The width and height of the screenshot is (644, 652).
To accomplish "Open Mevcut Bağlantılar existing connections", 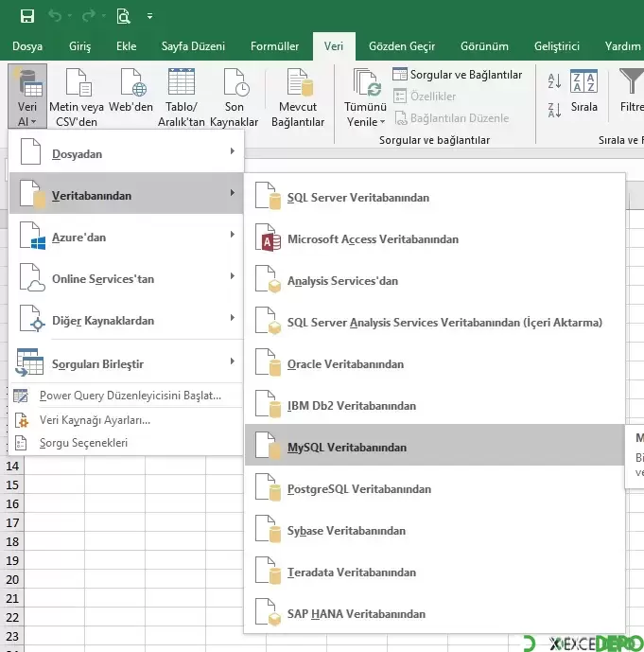I will coord(298,97).
